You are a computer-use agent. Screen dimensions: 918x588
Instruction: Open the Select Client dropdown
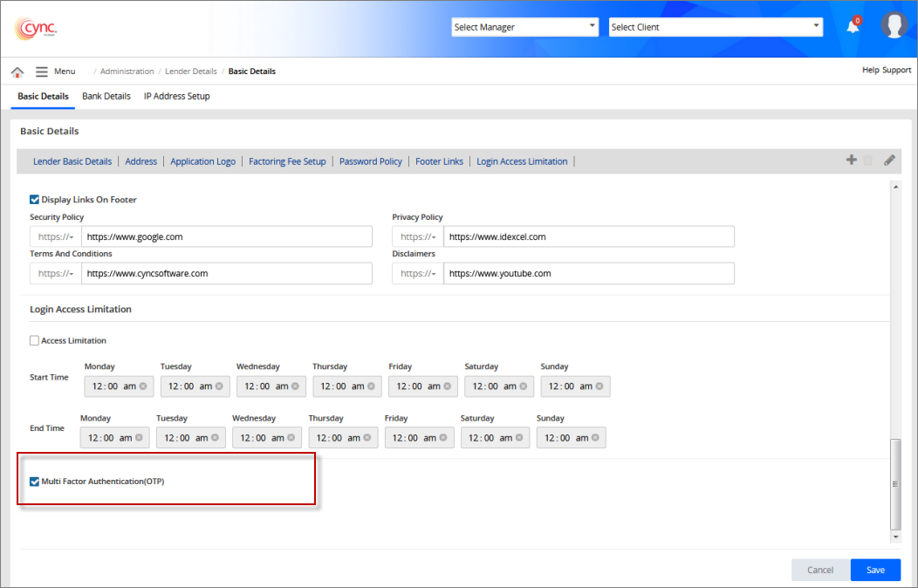click(x=716, y=27)
